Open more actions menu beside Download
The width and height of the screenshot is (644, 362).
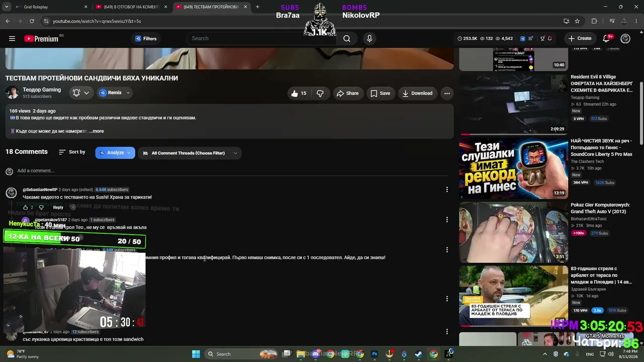click(x=447, y=93)
